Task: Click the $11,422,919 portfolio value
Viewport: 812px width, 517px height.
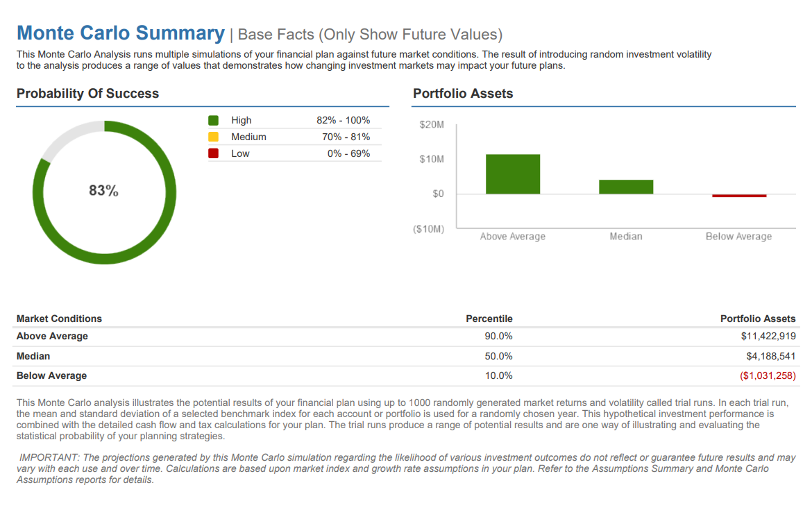Action: tap(768, 336)
